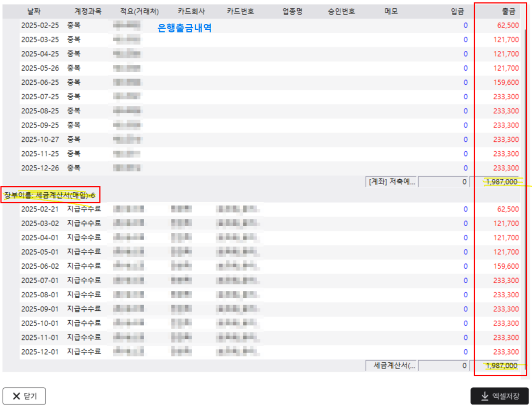Screen dimensions: 532x408
Task: Click the 승인번호 column header
Action: [342, 11]
